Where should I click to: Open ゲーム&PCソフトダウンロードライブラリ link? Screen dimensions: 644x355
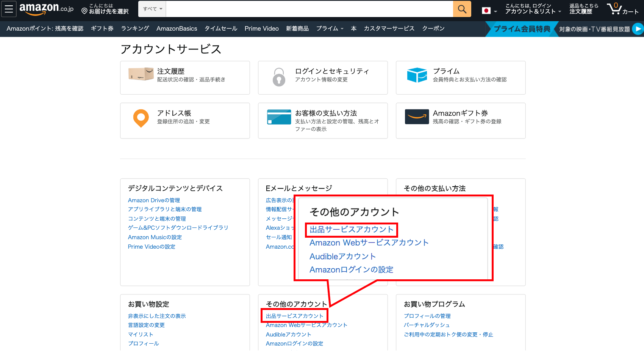click(178, 228)
